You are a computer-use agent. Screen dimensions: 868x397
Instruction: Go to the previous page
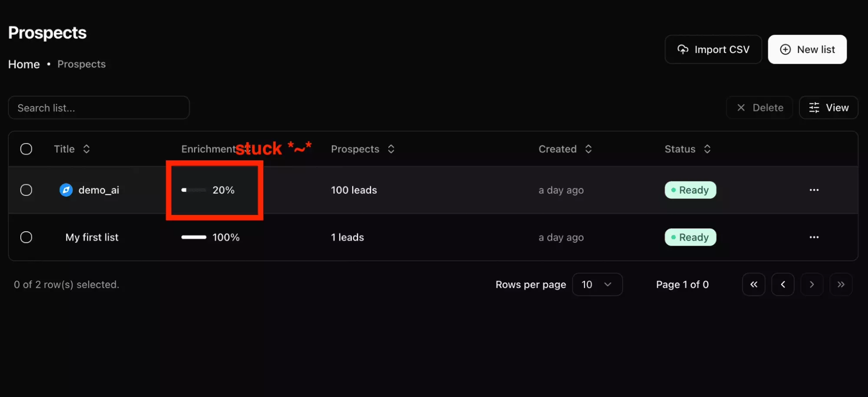[782, 285]
